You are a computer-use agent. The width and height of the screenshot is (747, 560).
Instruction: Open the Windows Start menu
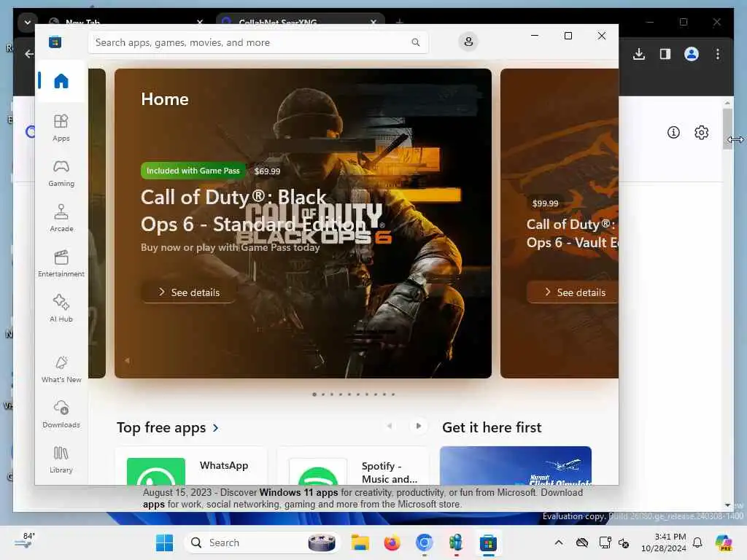pos(164,542)
